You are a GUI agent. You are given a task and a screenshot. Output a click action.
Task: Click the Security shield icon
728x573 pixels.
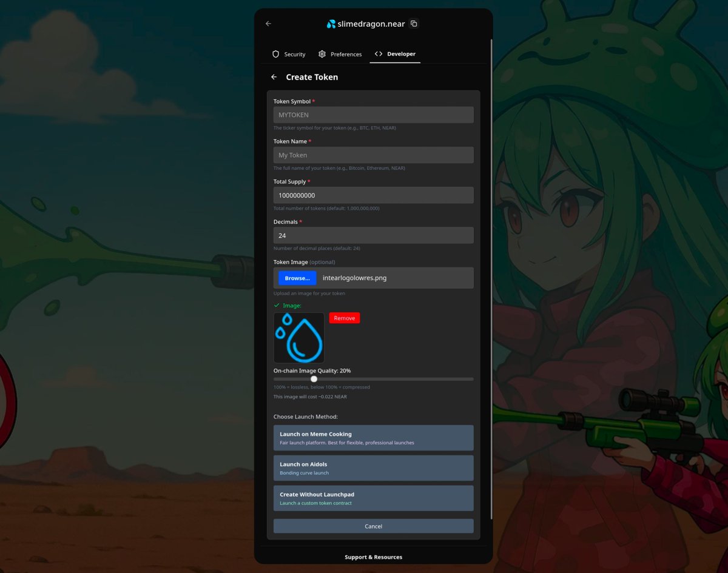(276, 54)
